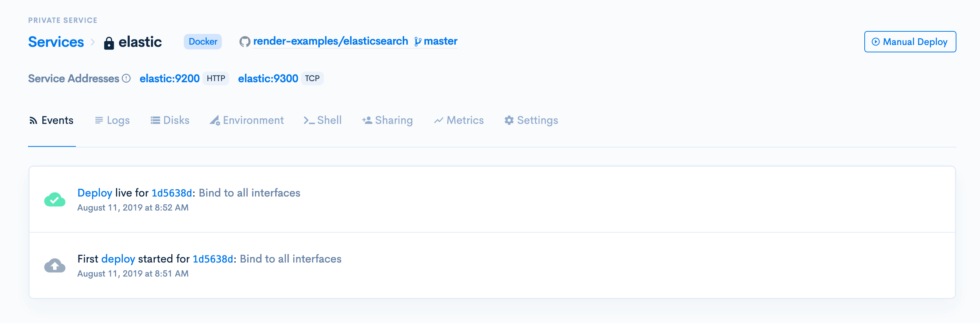Click the GitHub icon next to repository name

coord(245,42)
